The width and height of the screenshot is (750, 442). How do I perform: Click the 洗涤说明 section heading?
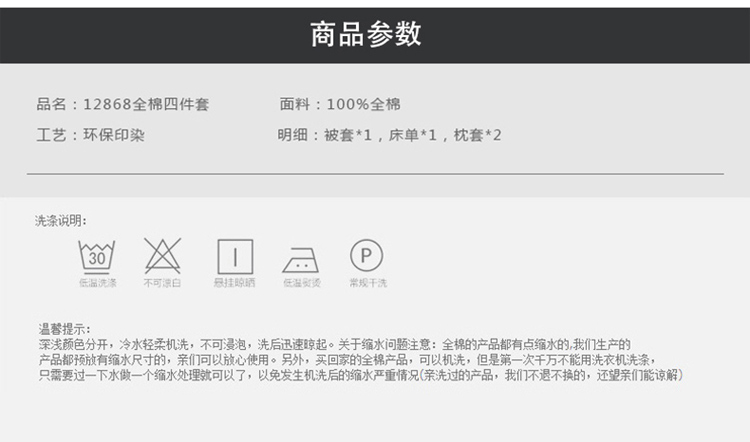click(x=61, y=220)
